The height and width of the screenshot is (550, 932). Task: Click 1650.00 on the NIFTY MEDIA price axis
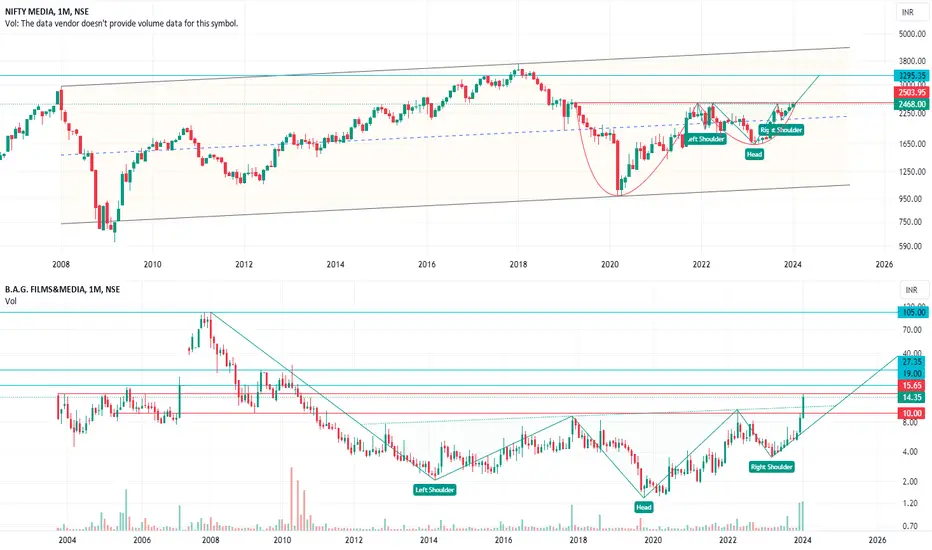point(912,143)
